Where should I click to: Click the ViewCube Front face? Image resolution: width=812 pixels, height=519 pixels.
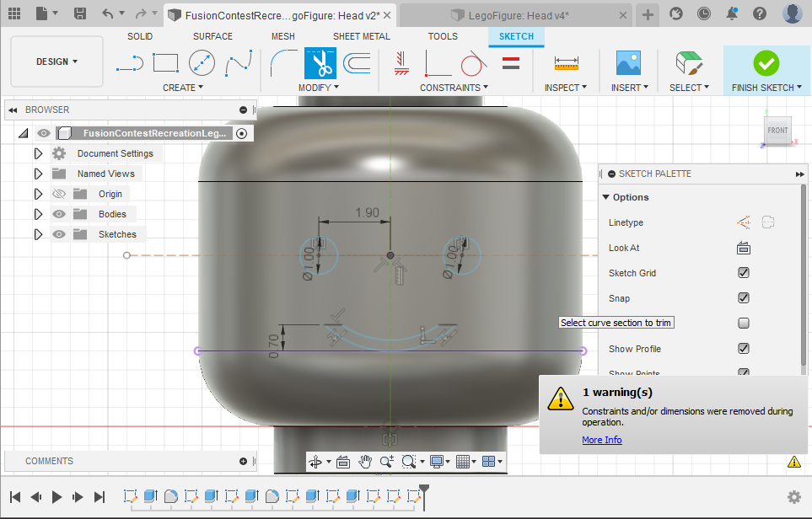pos(777,131)
